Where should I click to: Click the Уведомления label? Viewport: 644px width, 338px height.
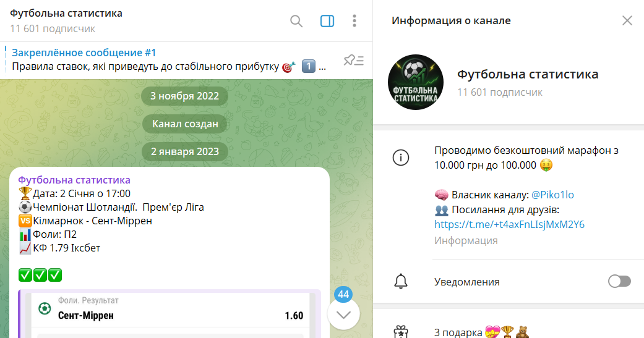(466, 282)
